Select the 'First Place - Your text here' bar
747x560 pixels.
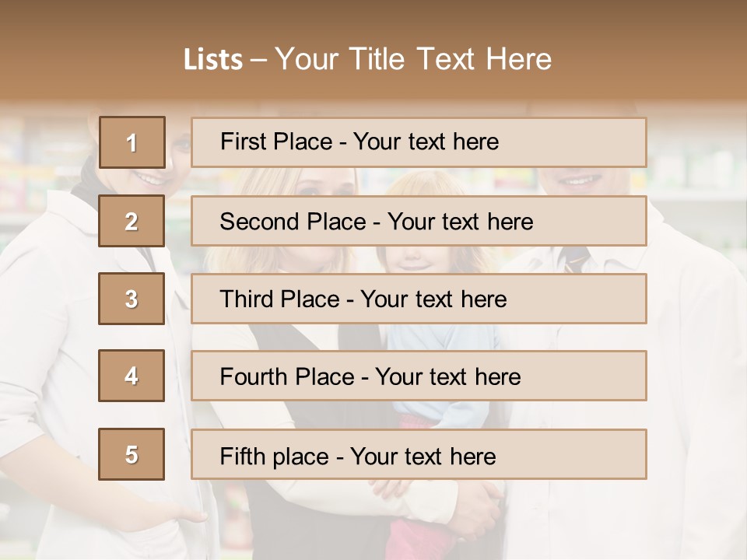[x=419, y=142]
